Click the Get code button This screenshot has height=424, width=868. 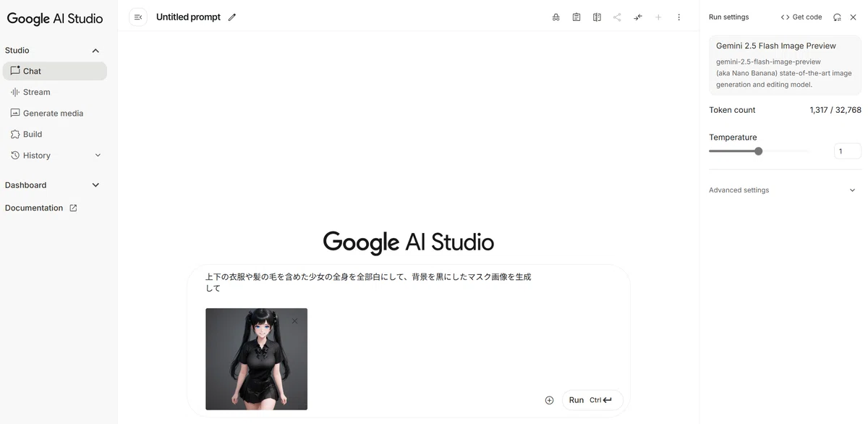click(x=801, y=17)
